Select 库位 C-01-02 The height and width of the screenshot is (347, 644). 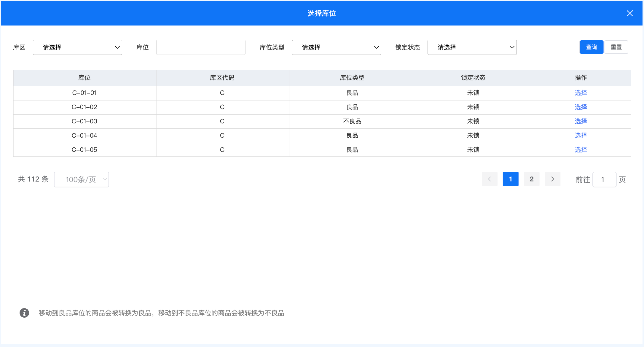click(x=581, y=107)
